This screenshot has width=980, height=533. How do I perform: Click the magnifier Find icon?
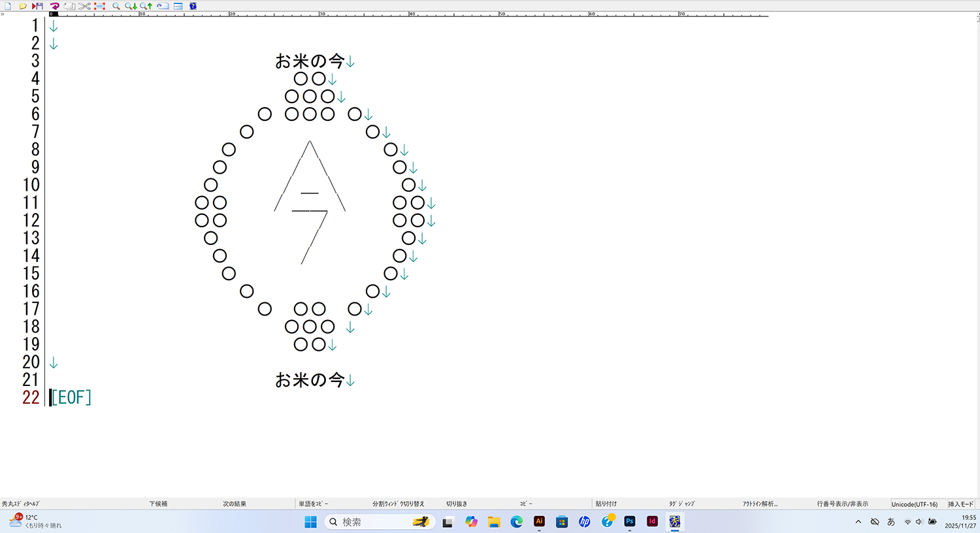[x=116, y=6]
